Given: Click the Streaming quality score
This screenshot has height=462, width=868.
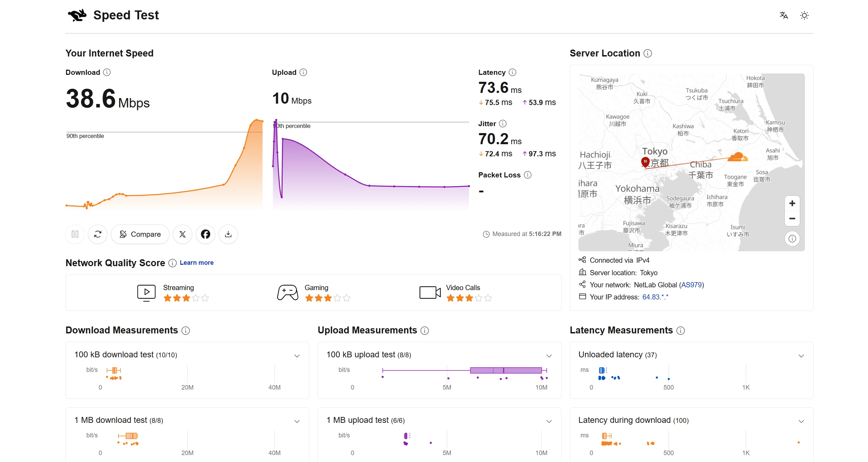Looking at the screenshot, I should click(x=173, y=293).
